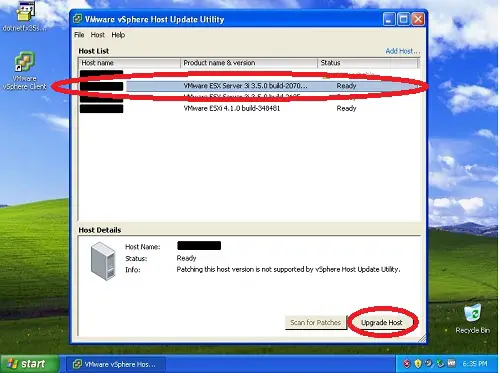Viewport: 500px width, 373px height.
Task: Sort by the Host name column header
Action: coord(130,63)
